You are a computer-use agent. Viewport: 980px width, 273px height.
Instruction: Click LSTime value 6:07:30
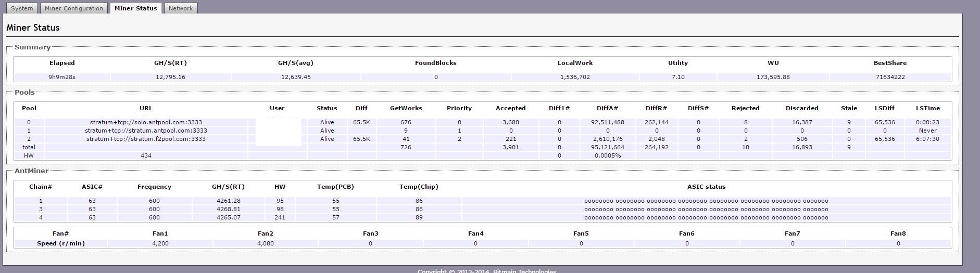tap(927, 139)
